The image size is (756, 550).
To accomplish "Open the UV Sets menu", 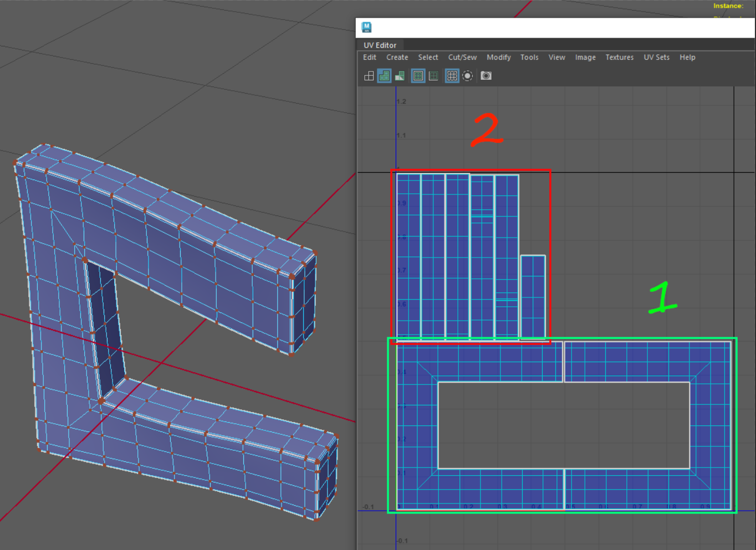I will click(656, 58).
